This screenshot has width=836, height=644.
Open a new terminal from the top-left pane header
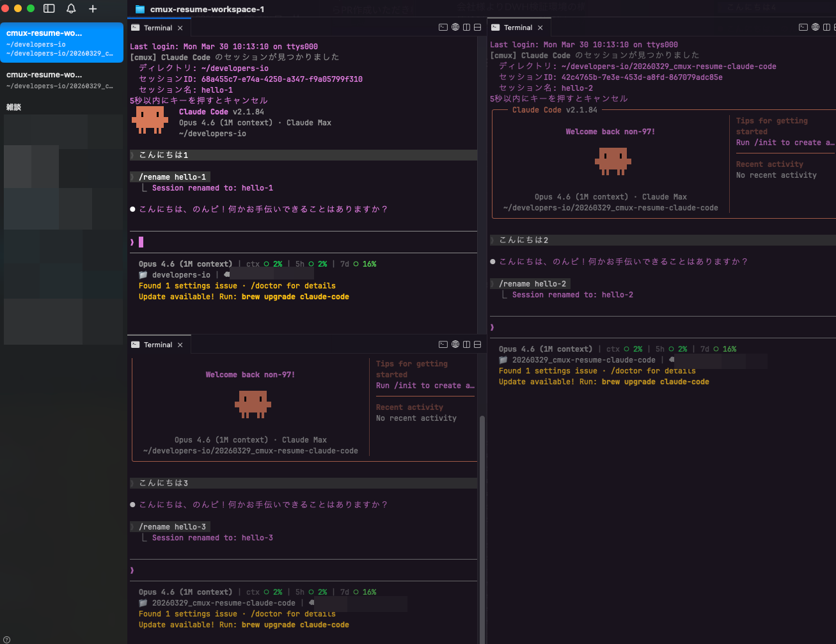coord(443,27)
